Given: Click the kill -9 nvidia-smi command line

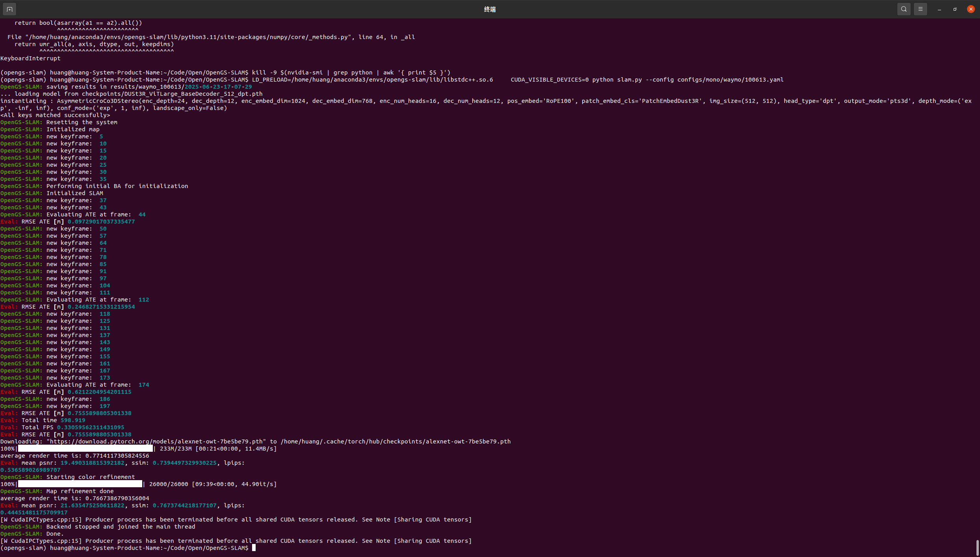Looking at the screenshot, I should [351, 73].
